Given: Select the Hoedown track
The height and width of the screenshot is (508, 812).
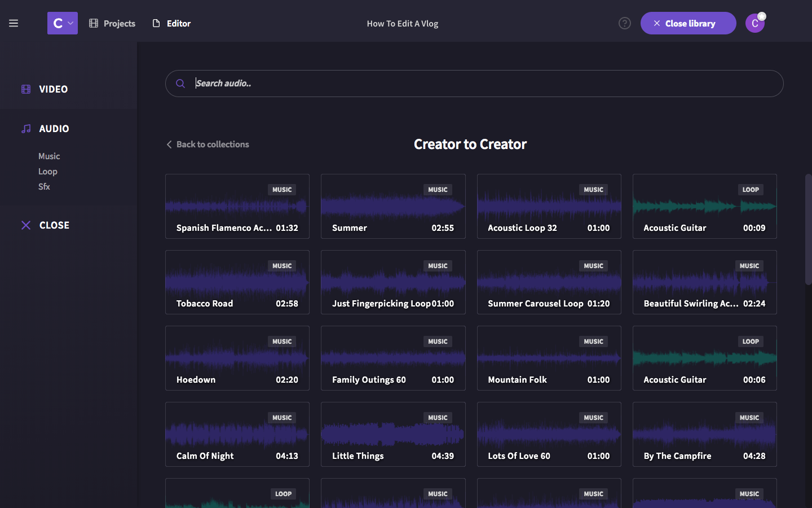Looking at the screenshot, I should [x=237, y=358].
